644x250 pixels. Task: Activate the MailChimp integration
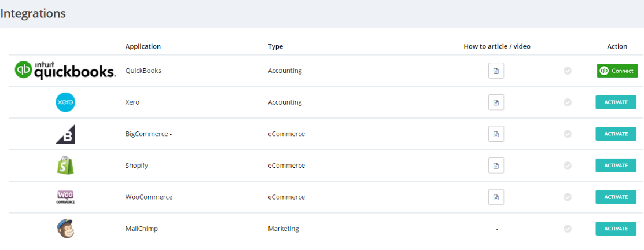point(616,229)
